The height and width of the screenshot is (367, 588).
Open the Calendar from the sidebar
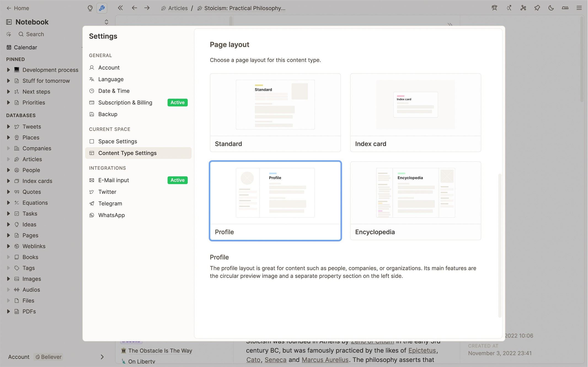point(25,47)
